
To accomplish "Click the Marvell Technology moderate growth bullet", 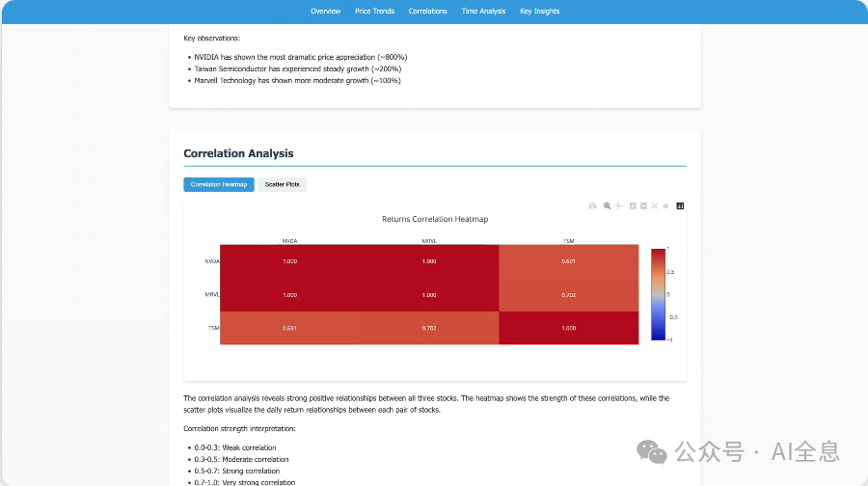I will click(x=297, y=80).
